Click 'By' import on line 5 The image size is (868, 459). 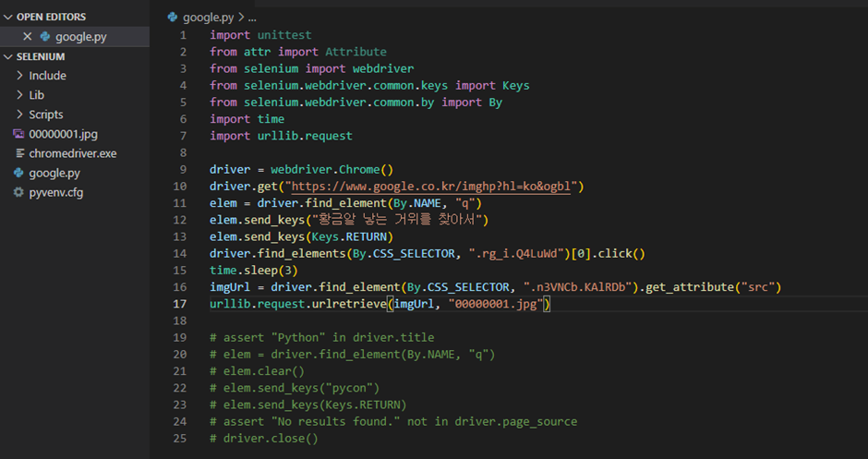pyautogui.click(x=496, y=103)
